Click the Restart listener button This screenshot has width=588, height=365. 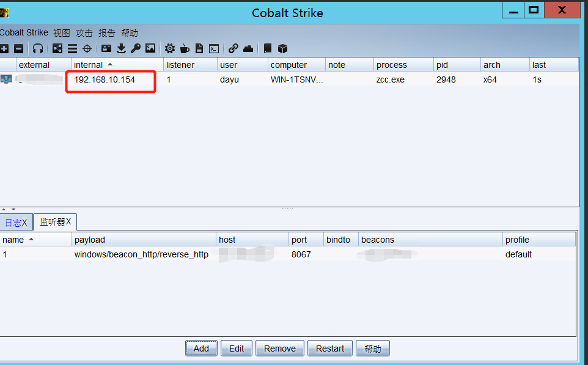click(329, 348)
